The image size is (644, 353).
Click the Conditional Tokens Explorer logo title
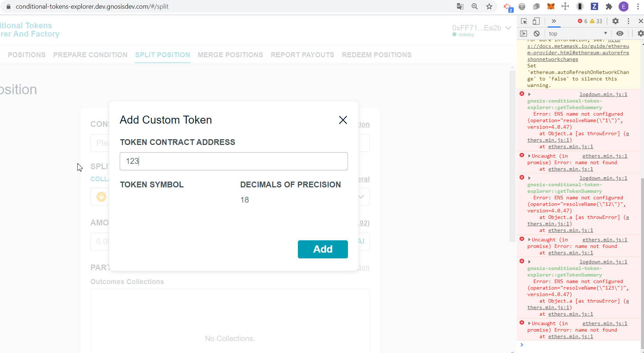click(29, 30)
